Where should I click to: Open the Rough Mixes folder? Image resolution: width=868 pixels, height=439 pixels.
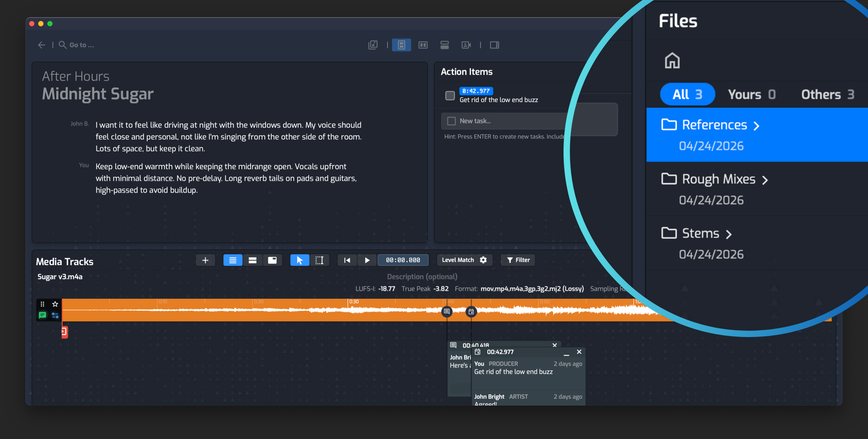coord(757,189)
